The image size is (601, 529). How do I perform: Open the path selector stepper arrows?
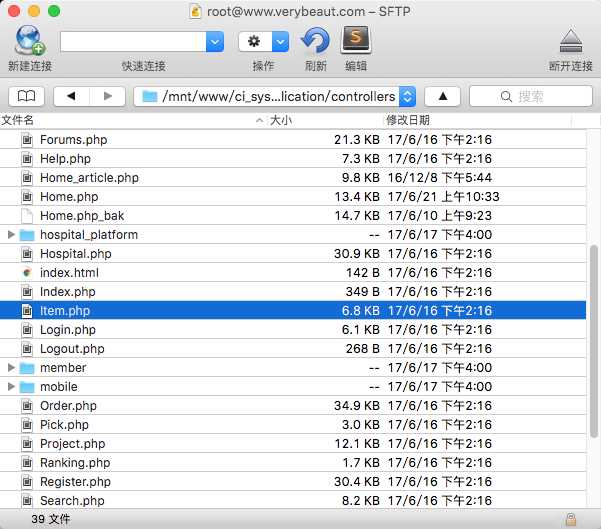407,96
